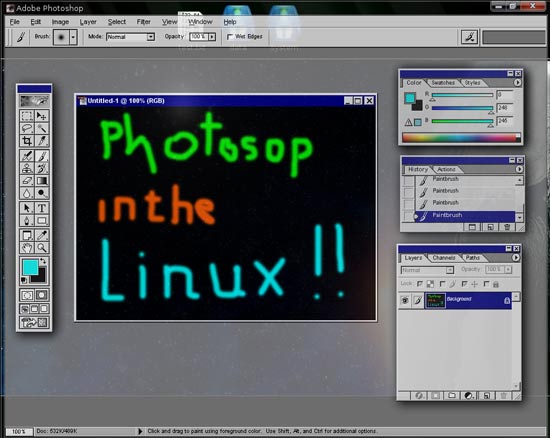This screenshot has width=550, height=438.
Task: Create new document from current state in History
Action: [x=472, y=227]
